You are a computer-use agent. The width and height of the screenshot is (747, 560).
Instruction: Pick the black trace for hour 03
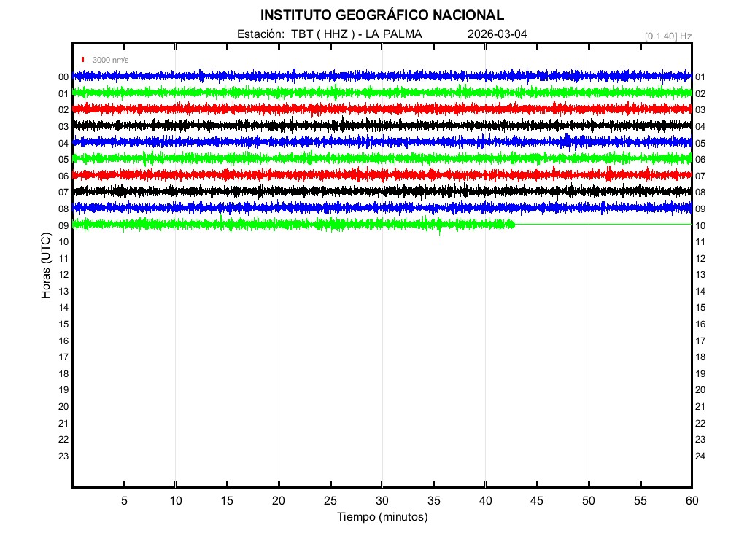pyautogui.click(x=382, y=125)
